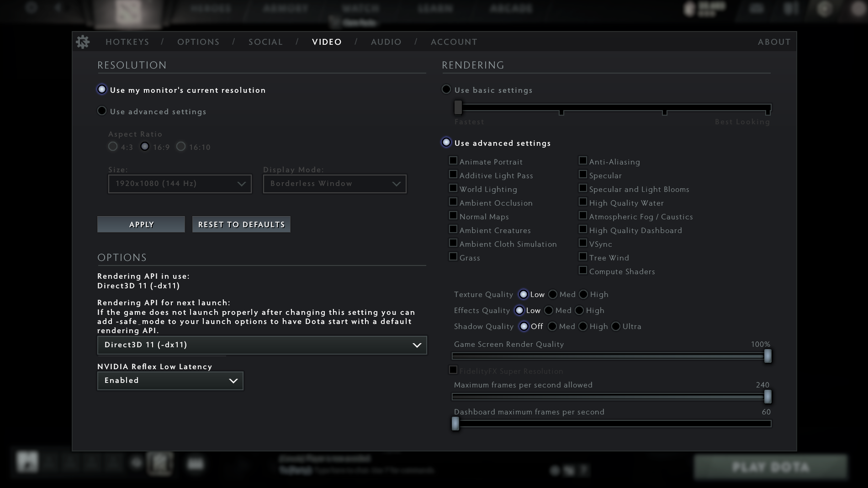Click the small circular icon in the bottom bar
Image resolution: width=868 pixels, height=488 pixels.
pyautogui.click(x=135, y=463)
